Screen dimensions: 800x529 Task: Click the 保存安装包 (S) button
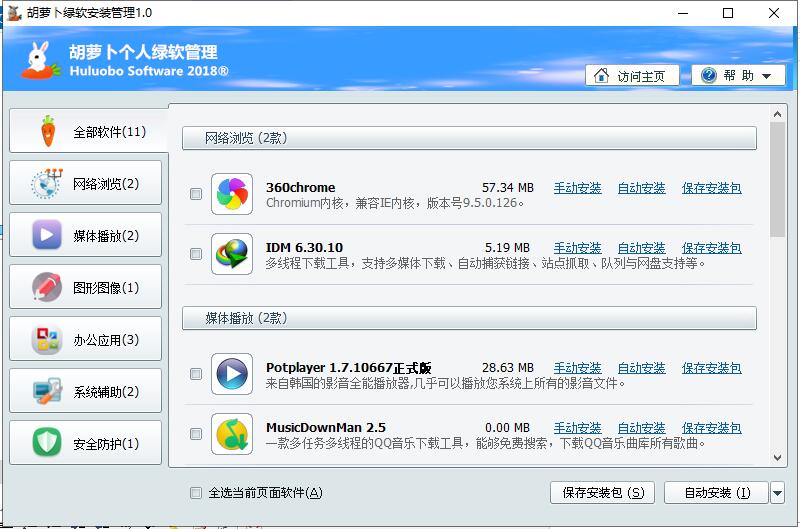(x=603, y=493)
